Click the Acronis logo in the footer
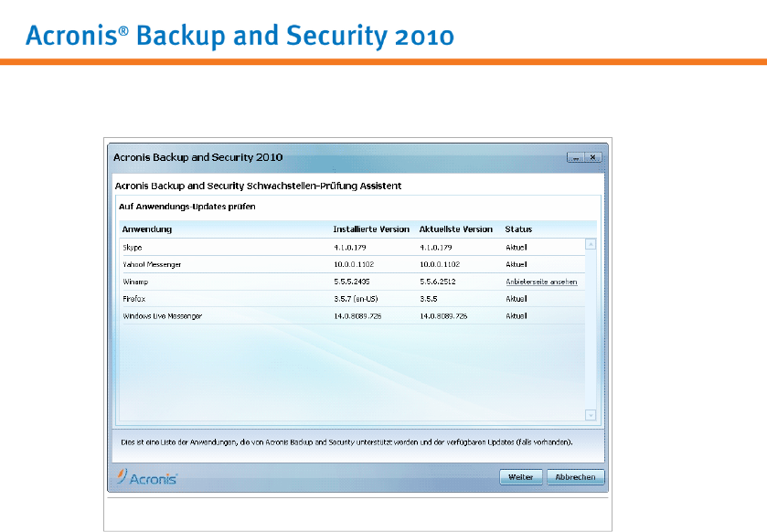 [147, 477]
